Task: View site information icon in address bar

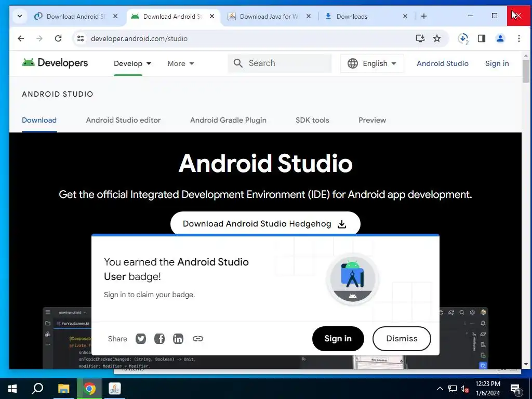Action: tap(81, 38)
